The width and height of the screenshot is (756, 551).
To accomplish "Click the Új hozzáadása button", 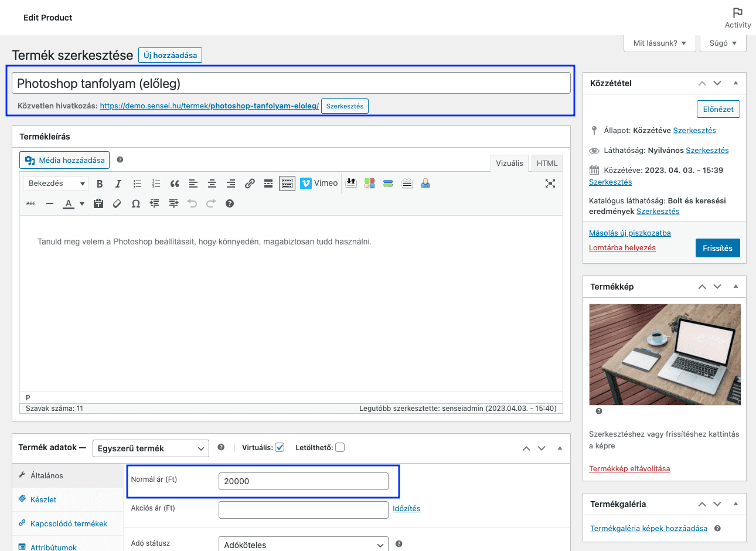I will [171, 55].
